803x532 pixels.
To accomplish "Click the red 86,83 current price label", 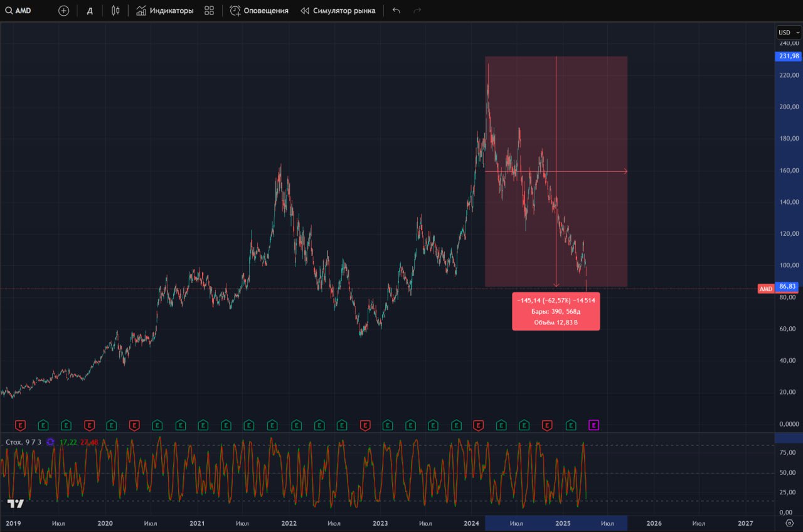I will tap(788, 286).
